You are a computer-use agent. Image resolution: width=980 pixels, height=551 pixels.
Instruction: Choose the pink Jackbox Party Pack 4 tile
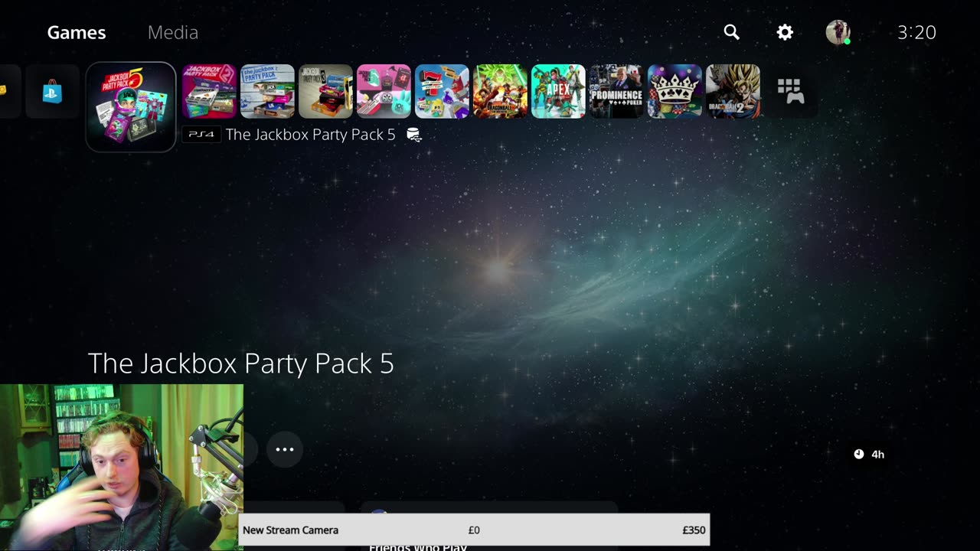tap(384, 91)
